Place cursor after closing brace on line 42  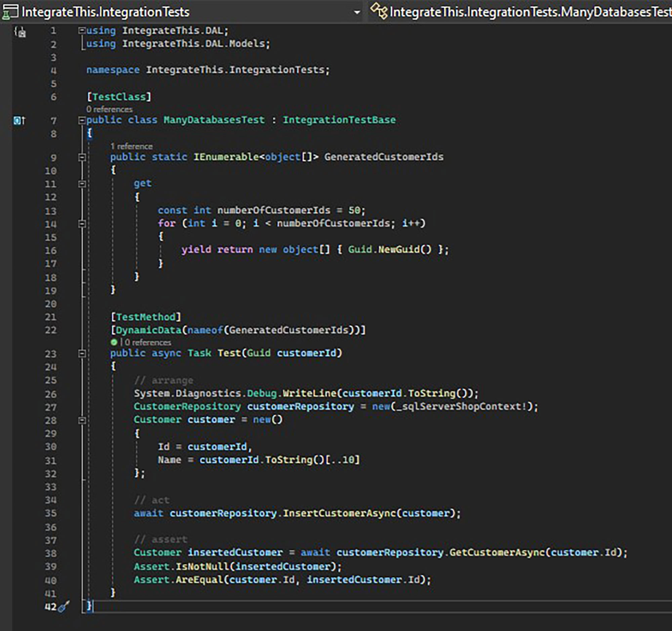[93, 606]
